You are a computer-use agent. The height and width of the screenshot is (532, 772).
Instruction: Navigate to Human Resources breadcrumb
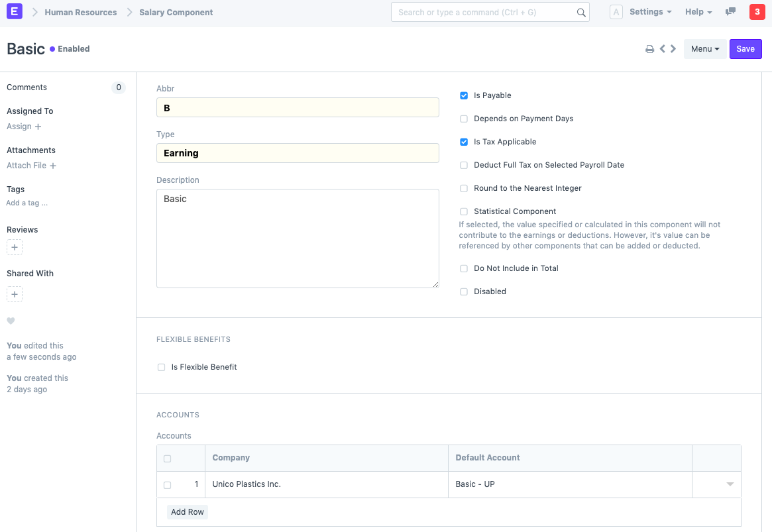tap(81, 13)
